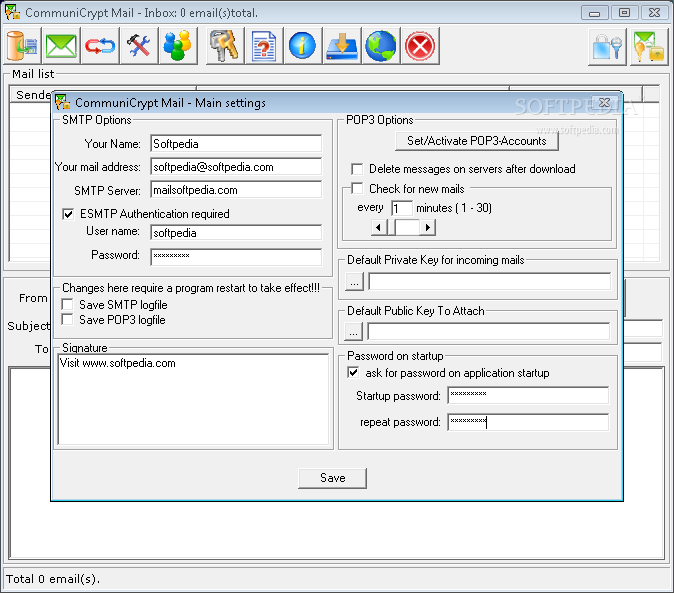
Task: Close the Main settings dialog
Action: pos(604,102)
